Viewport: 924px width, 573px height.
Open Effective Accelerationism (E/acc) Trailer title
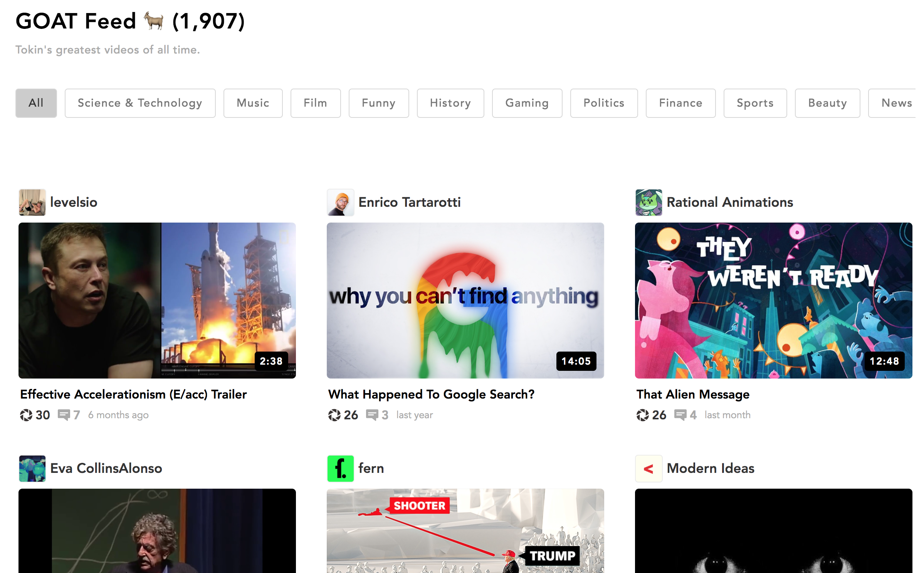pos(133,394)
